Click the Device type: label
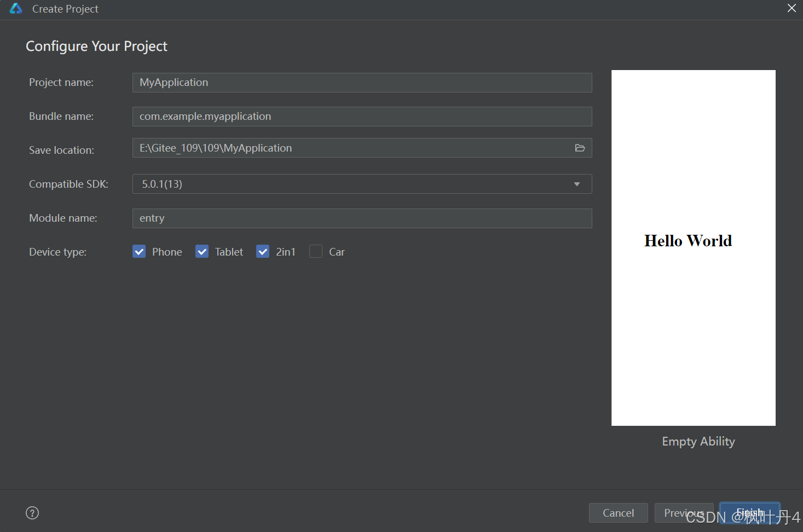 (57, 252)
